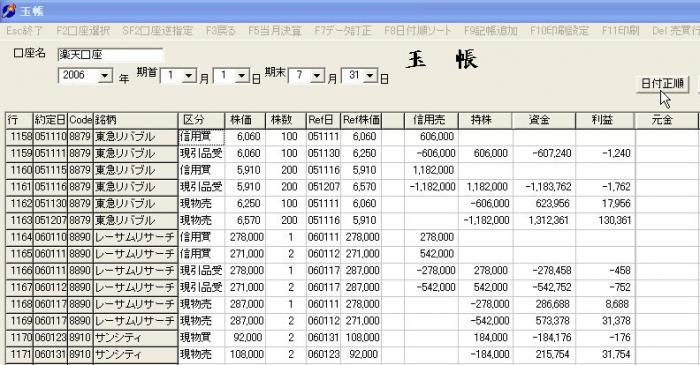Click 信用買 cell in row 1158
Viewport: 700px width, 365px height.
pyautogui.click(x=201, y=137)
